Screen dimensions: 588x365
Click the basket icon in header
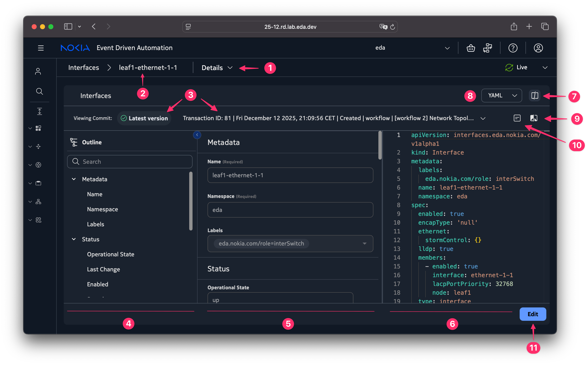471,48
